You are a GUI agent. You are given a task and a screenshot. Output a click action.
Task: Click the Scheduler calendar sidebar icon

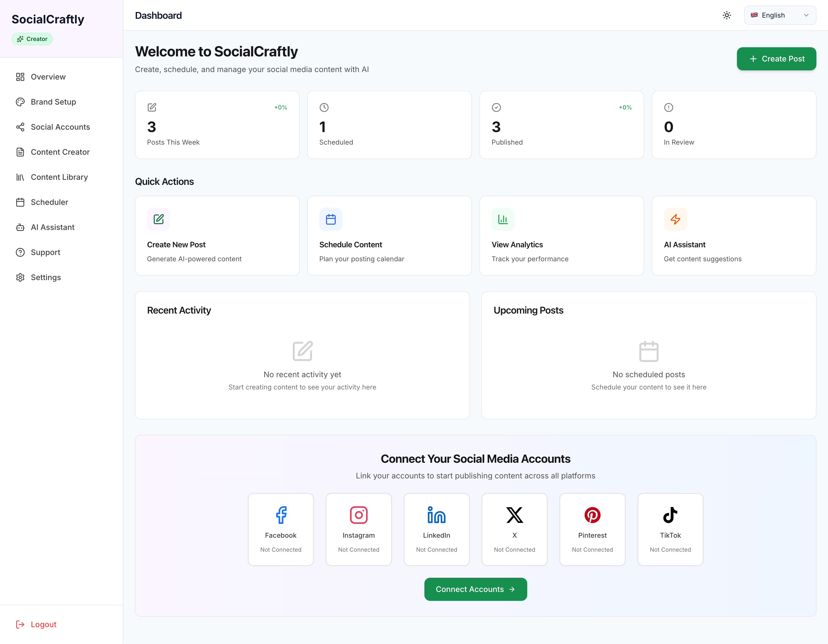pos(20,202)
